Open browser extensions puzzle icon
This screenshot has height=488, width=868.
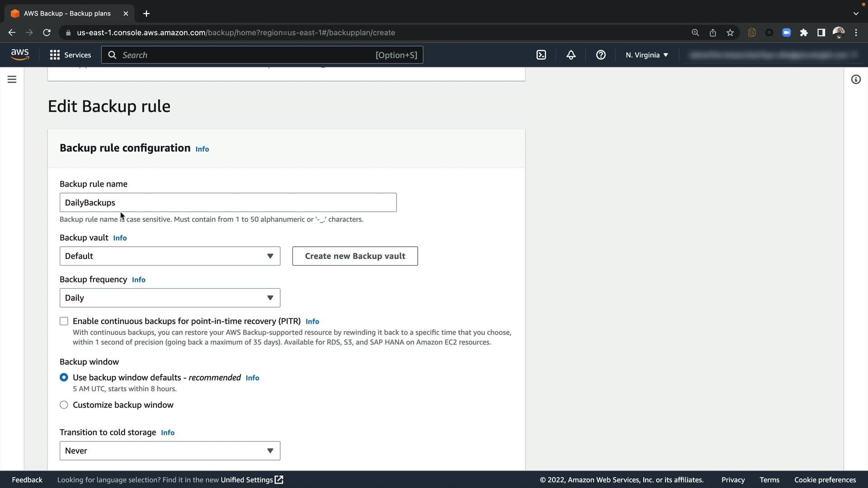(x=804, y=33)
